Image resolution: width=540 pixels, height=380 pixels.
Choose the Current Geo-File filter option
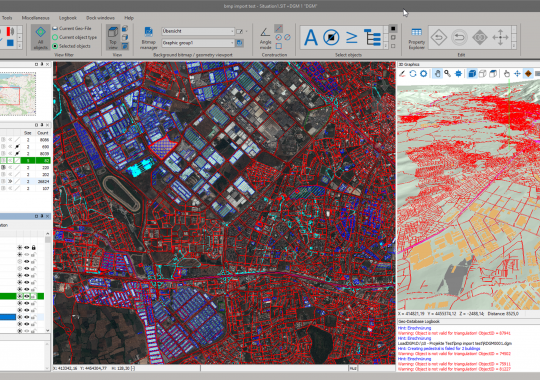tap(72, 28)
